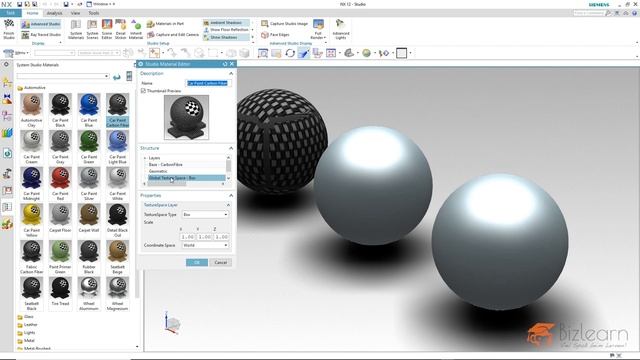This screenshot has height=360, width=640.
Task: Click the Inherit Material icon
Action: [136, 25]
